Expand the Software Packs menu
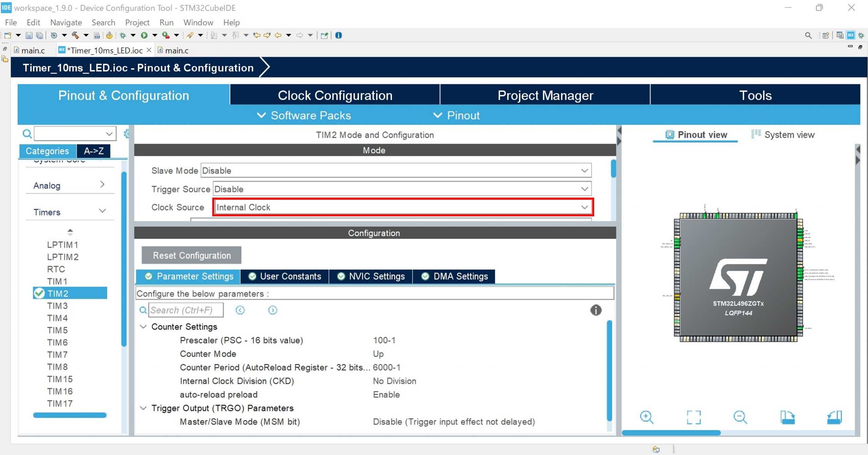Image resolution: width=868 pixels, height=455 pixels. [304, 115]
